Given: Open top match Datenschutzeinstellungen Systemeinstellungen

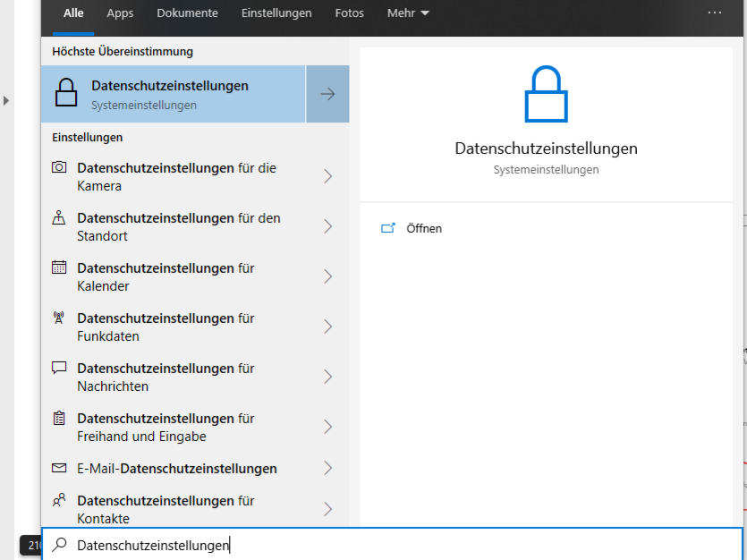Looking at the screenshot, I should click(x=174, y=94).
